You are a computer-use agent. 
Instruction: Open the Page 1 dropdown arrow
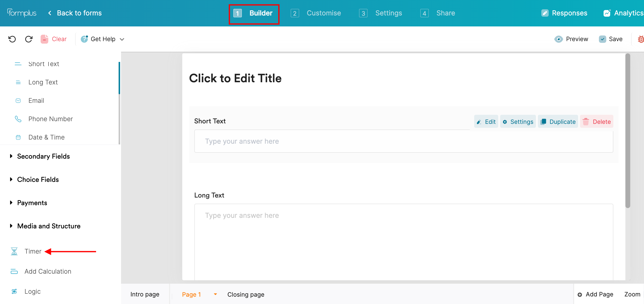(x=215, y=294)
